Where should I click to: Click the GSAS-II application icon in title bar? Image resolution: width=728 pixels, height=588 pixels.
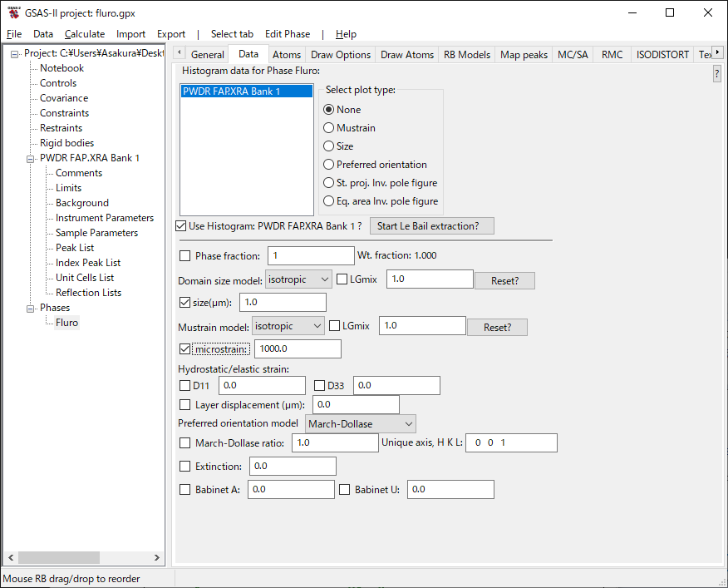13,12
